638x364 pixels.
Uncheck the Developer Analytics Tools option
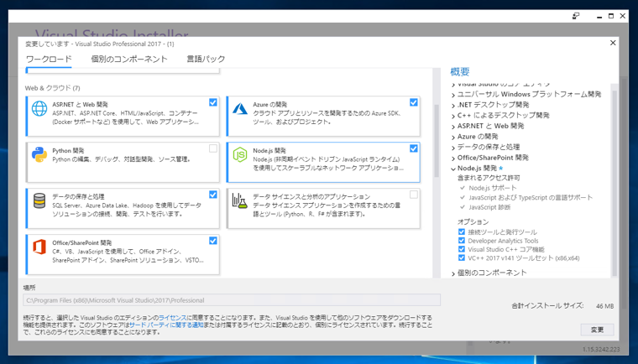[462, 241]
